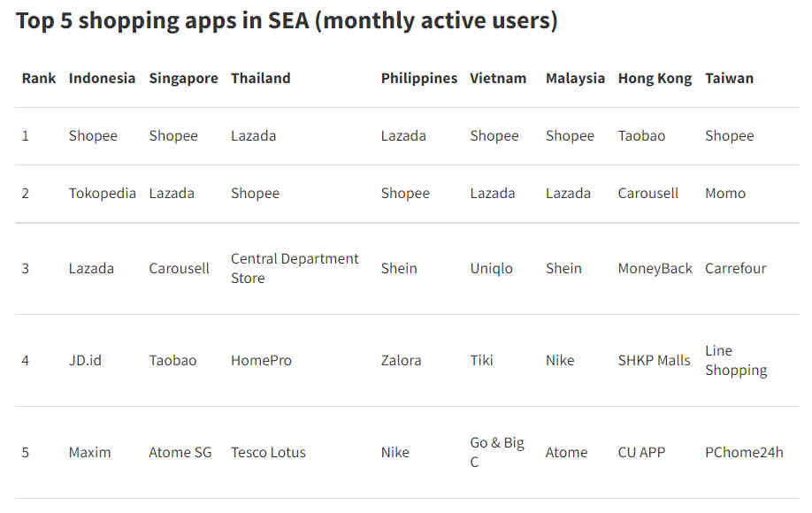Click the Hong Kong column header
This screenshot has width=812, height=513.
pyautogui.click(x=655, y=79)
